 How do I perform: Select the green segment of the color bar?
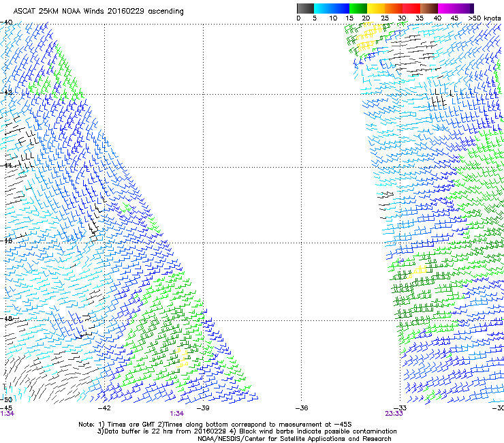358,8
